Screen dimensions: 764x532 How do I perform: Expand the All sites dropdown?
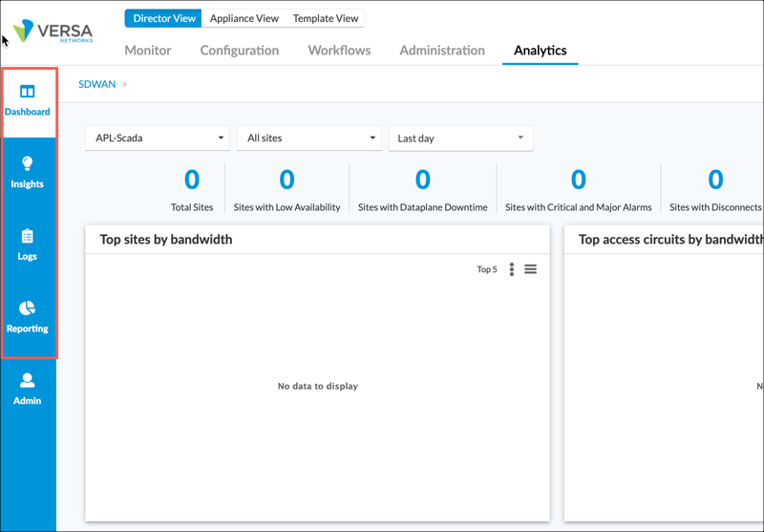pyautogui.click(x=308, y=138)
